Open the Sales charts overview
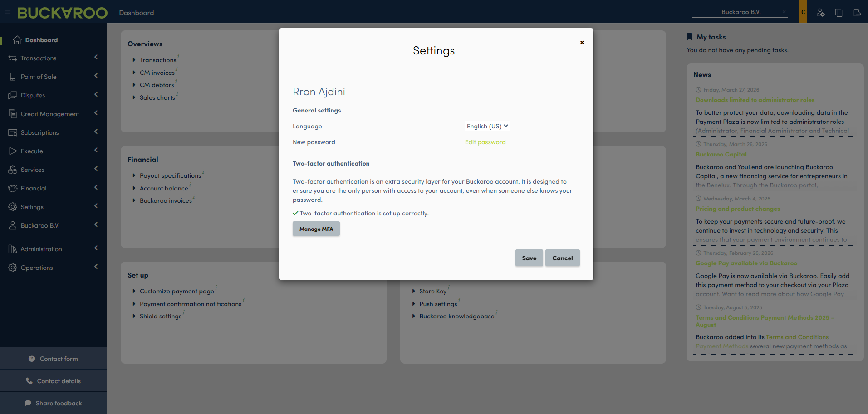The width and height of the screenshot is (868, 414). 157,97
